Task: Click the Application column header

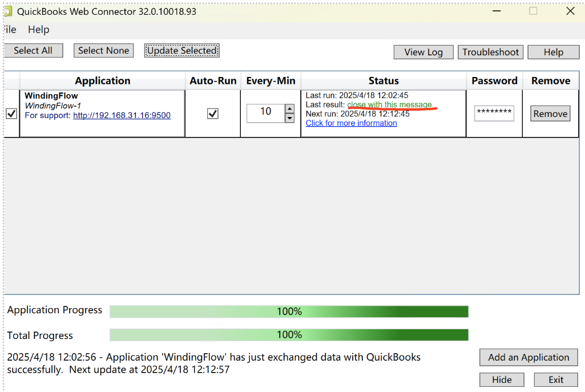Action: (x=103, y=81)
